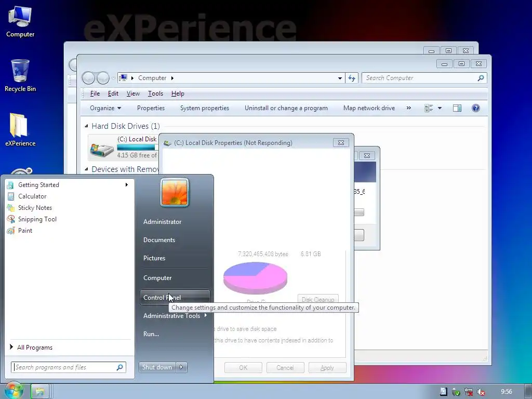Click the Change your view icon
Viewport: 532px width, 399px height.
pyautogui.click(x=429, y=108)
